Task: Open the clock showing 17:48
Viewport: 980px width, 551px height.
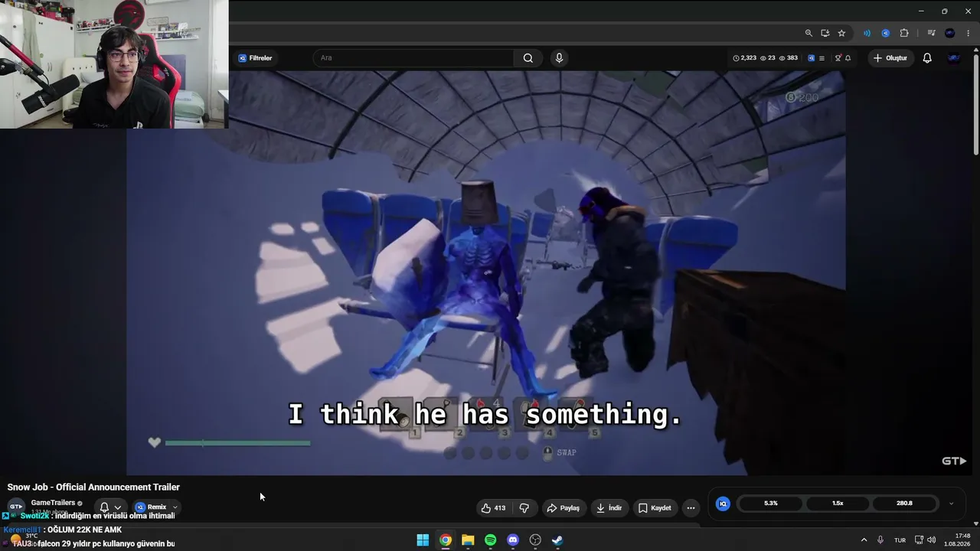Action: coord(957,540)
